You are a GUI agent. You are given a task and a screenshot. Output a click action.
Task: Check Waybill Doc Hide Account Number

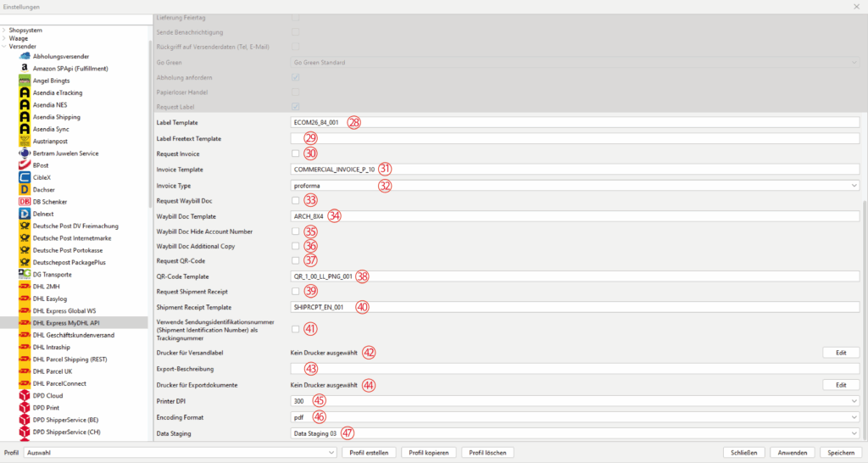pyautogui.click(x=296, y=231)
